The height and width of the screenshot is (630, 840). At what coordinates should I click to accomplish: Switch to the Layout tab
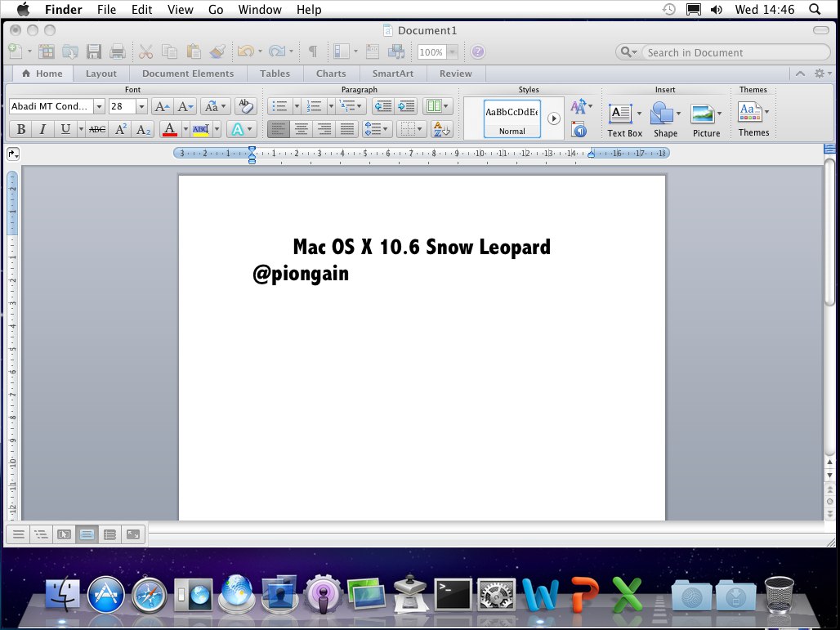point(101,74)
